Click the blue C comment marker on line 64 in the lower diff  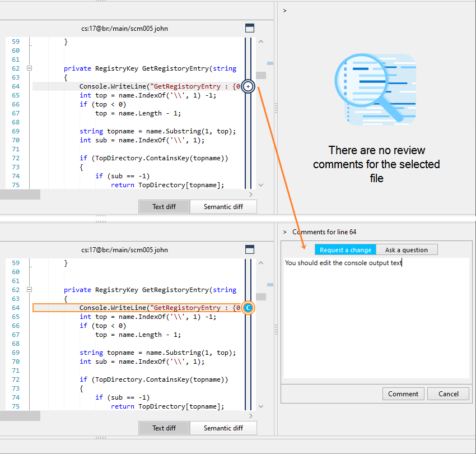click(248, 308)
